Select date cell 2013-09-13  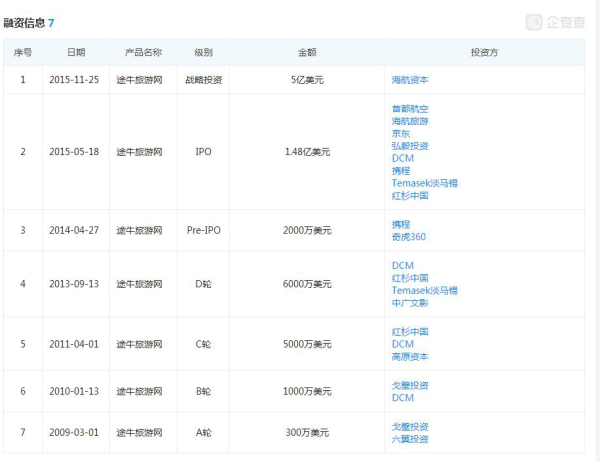[x=74, y=284]
